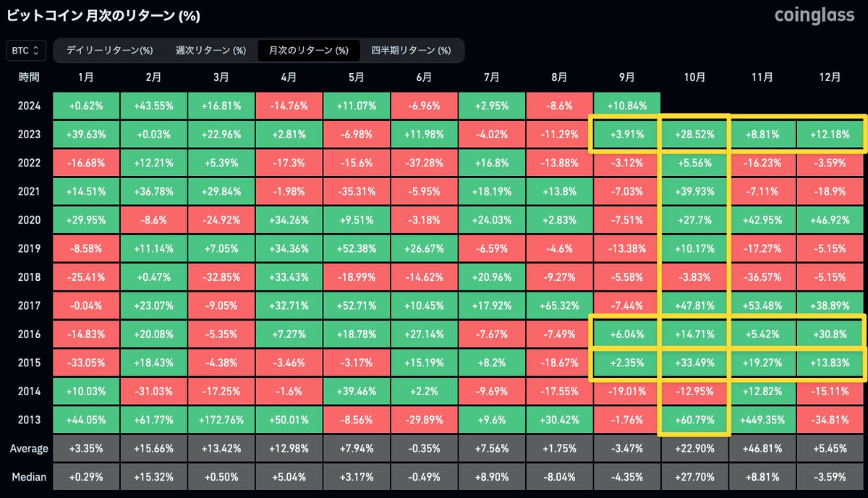This screenshot has width=868, height=498.
Task: Click the 時間 column header
Action: [29, 77]
